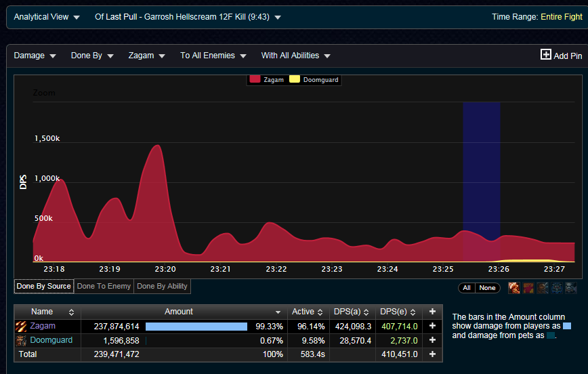Click Zagam's blue damage amount bar

tap(196, 327)
